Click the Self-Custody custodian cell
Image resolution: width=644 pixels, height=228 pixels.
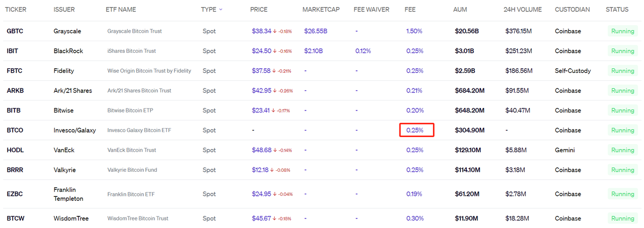[573, 71]
